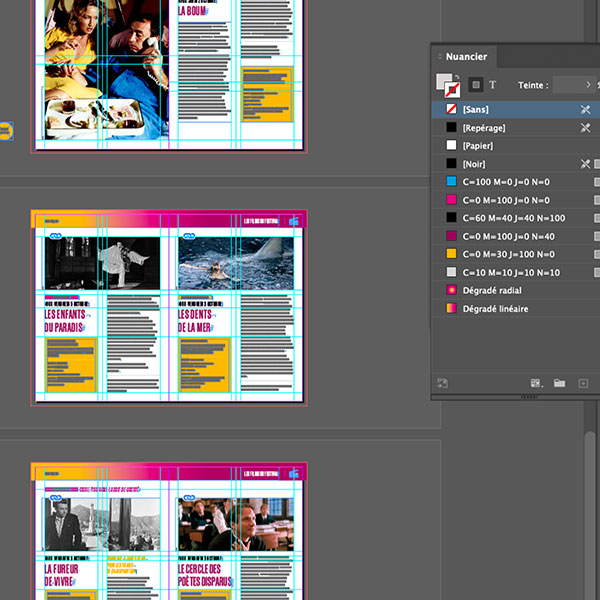This screenshot has height=600, width=600.
Task: Select the [Repérage] swatch
Action: [515, 128]
